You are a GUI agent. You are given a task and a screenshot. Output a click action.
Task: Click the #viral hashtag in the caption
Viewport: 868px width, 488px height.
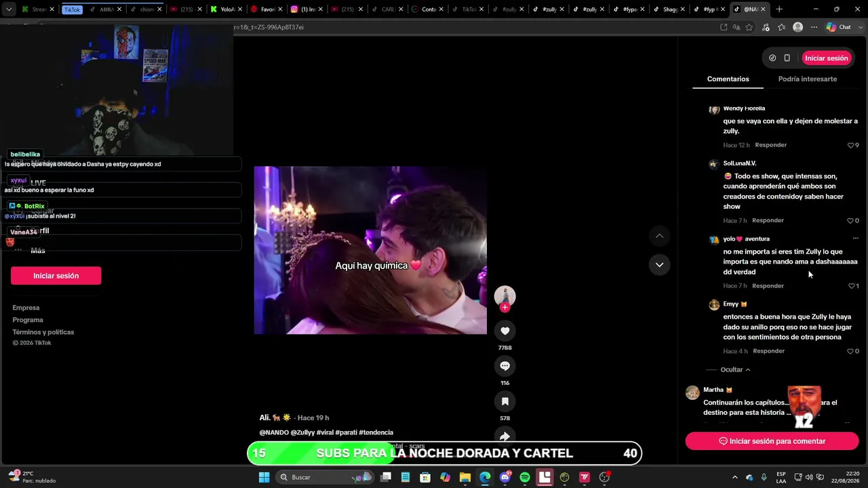(328, 432)
